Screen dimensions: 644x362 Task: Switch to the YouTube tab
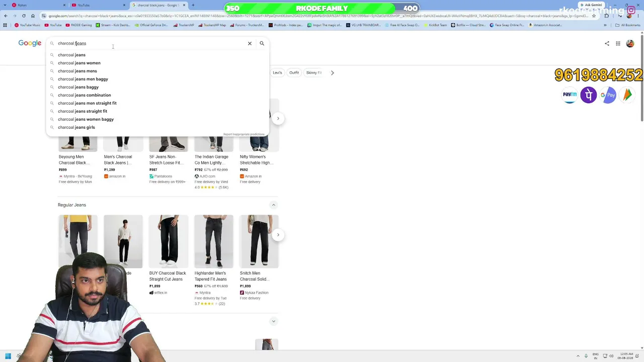(x=99, y=5)
